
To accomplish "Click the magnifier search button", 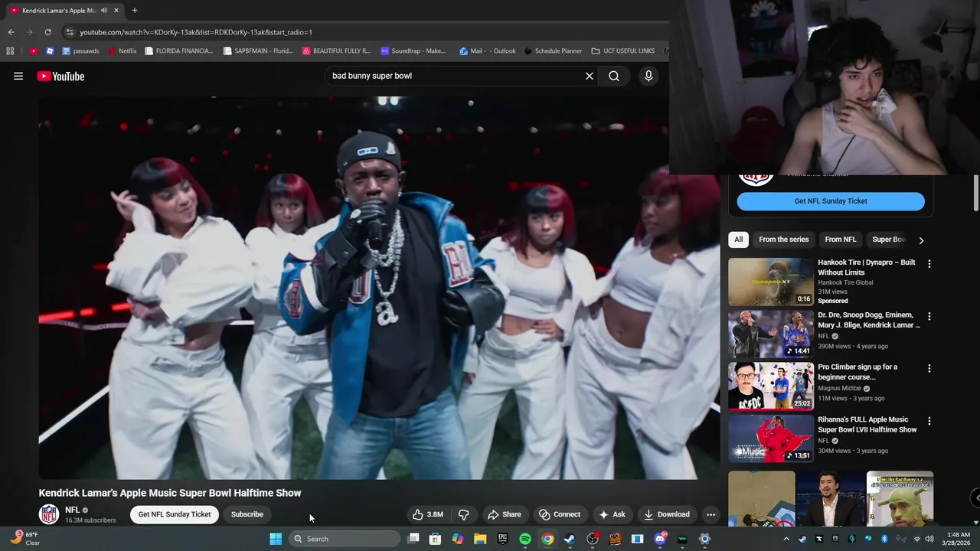I will click(614, 76).
